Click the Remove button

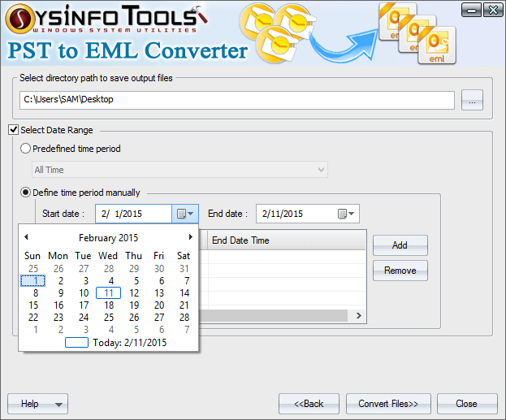(400, 271)
